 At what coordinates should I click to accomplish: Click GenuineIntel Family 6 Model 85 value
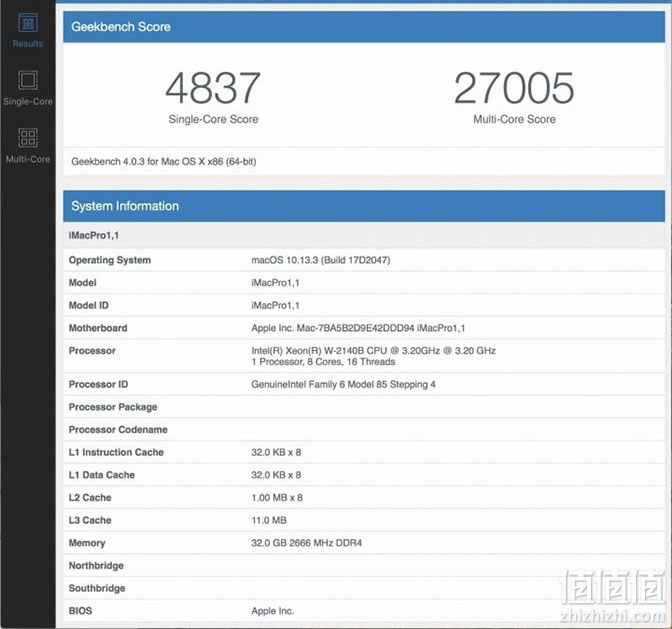click(x=343, y=384)
